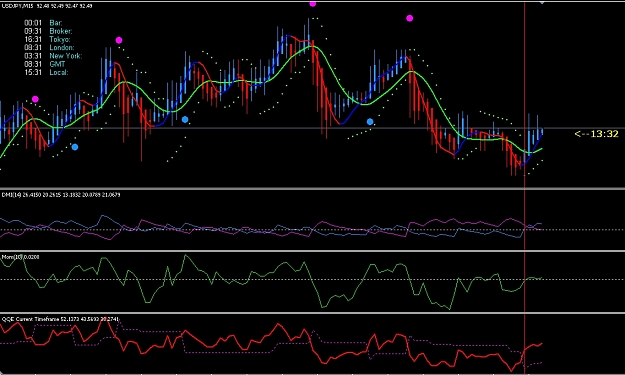The height and width of the screenshot is (375, 625).
Task: Click the 03:31 New York time value
Action: (x=33, y=56)
